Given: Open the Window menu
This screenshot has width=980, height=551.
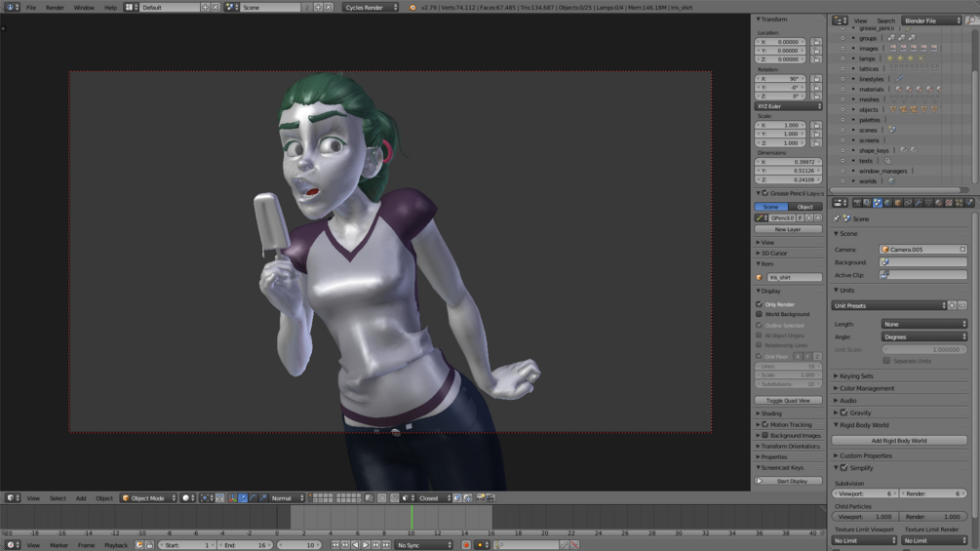Looking at the screenshot, I should (84, 8).
